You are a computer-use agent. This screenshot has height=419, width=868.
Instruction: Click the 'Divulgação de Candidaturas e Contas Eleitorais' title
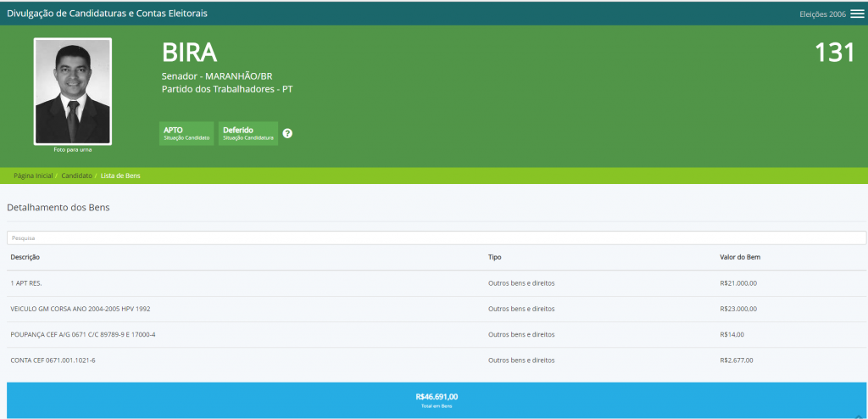(107, 14)
